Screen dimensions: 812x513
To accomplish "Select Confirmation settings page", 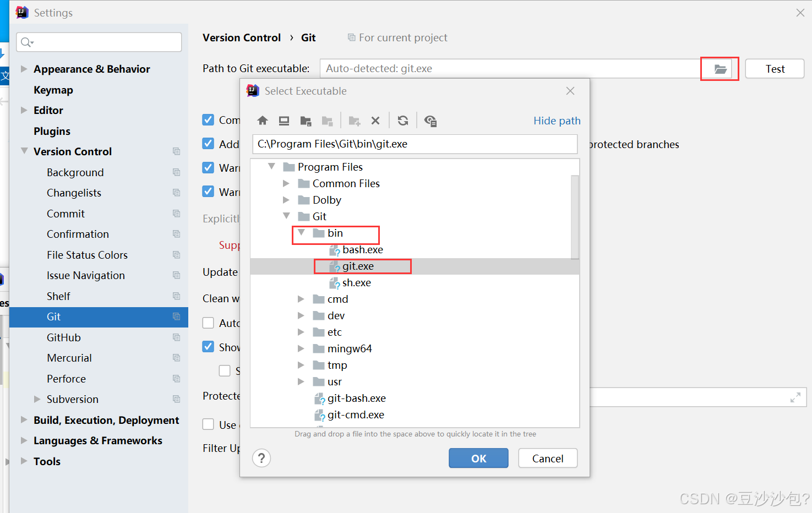I will click(78, 234).
